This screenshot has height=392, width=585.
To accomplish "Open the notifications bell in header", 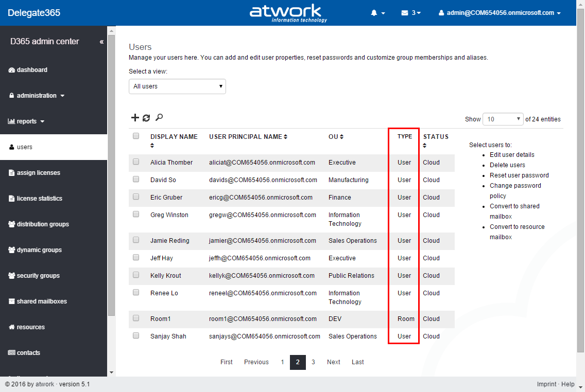I will (377, 13).
